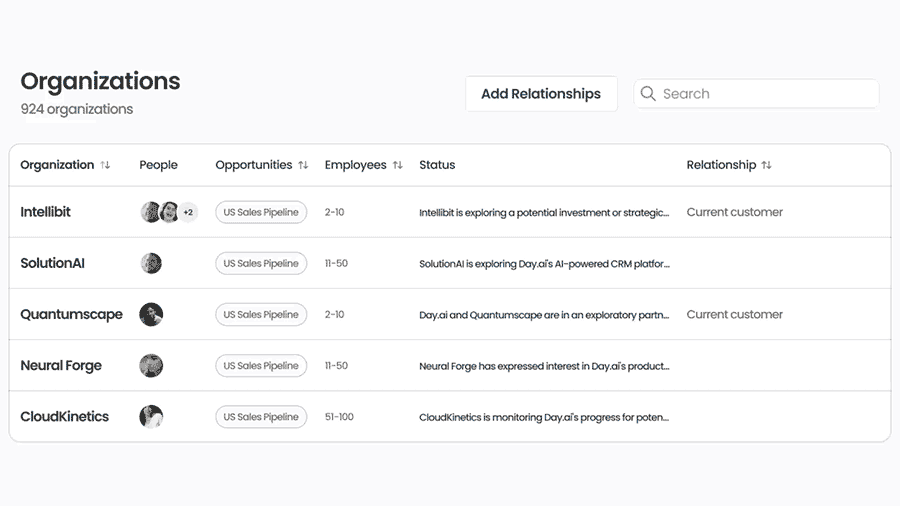
Task: Open the SolutionAI organization
Action: (52, 263)
